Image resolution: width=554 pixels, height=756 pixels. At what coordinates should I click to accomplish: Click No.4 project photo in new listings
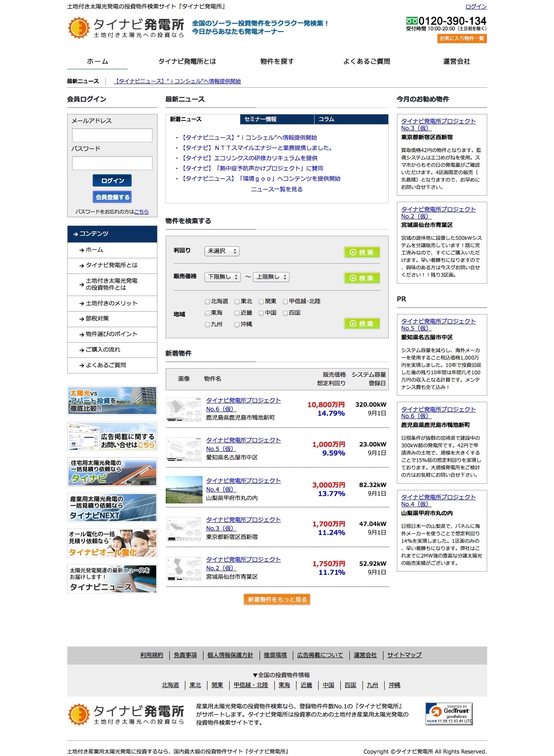184,490
